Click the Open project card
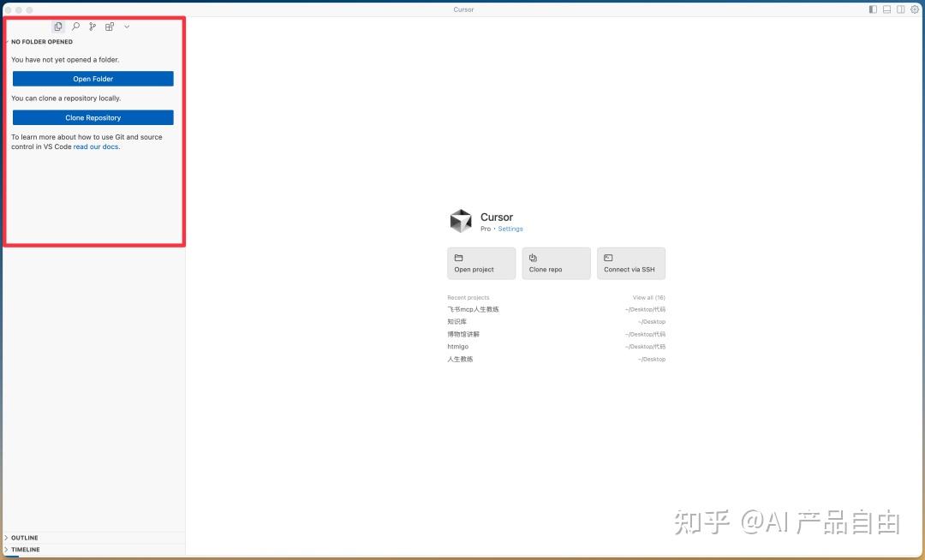This screenshot has height=560, width=925. point(481,264)
